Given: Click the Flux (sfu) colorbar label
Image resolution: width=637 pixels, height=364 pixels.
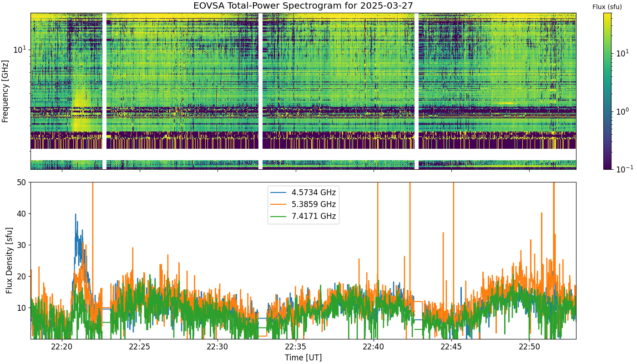Looking at the screenshot, I should point(607,7).
